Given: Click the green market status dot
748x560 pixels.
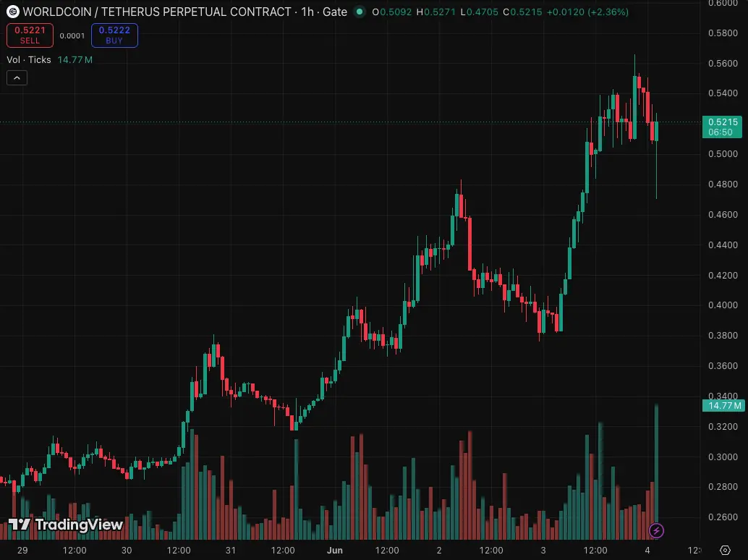Looking at the screenshot, I should tap(360, 12).
